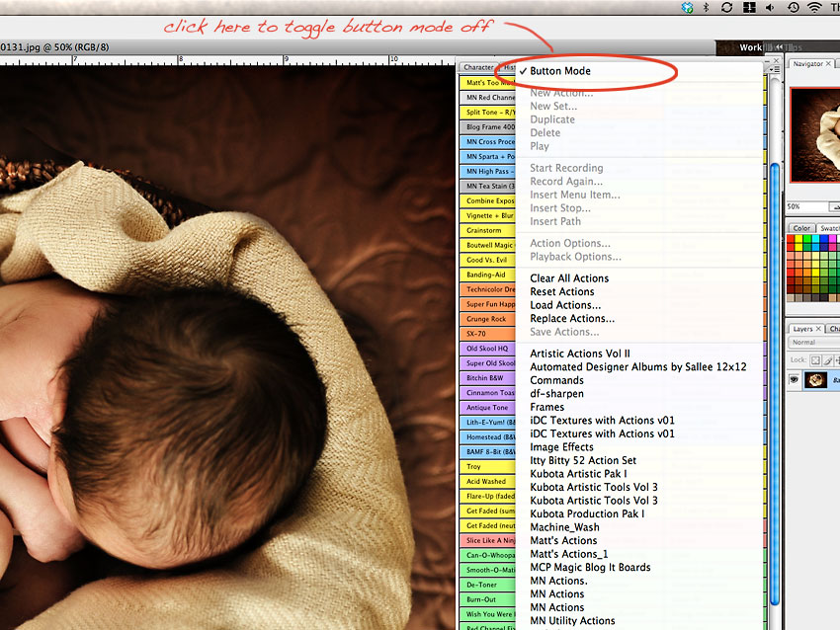Image resolution: width=840 pixels, height=630 pixels.
Task: Load the Commands action set
Action: coord(638,380)
